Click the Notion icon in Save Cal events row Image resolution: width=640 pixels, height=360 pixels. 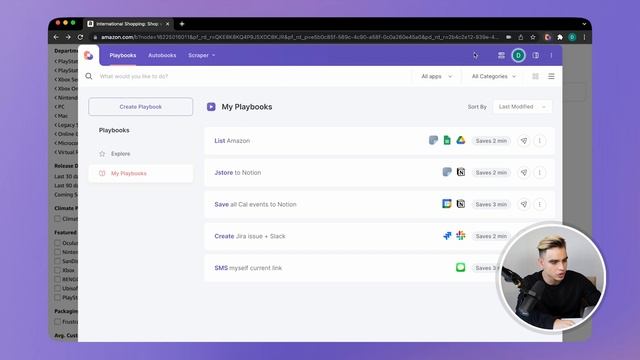(461, 204)
